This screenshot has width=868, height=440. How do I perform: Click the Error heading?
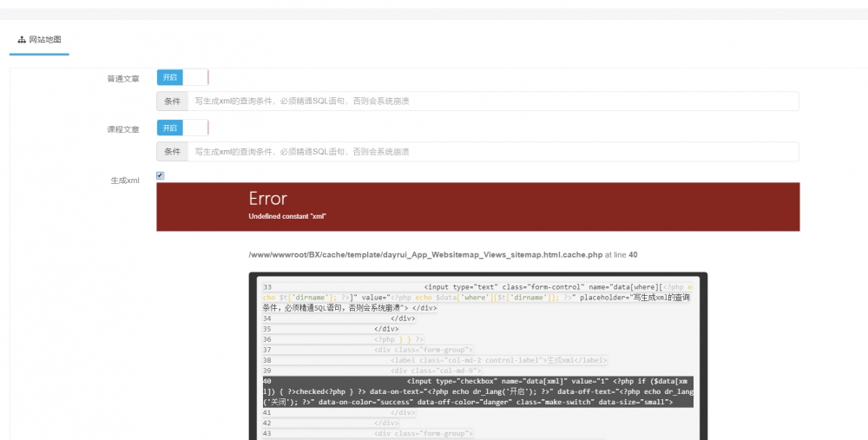(x=267, y=198)
